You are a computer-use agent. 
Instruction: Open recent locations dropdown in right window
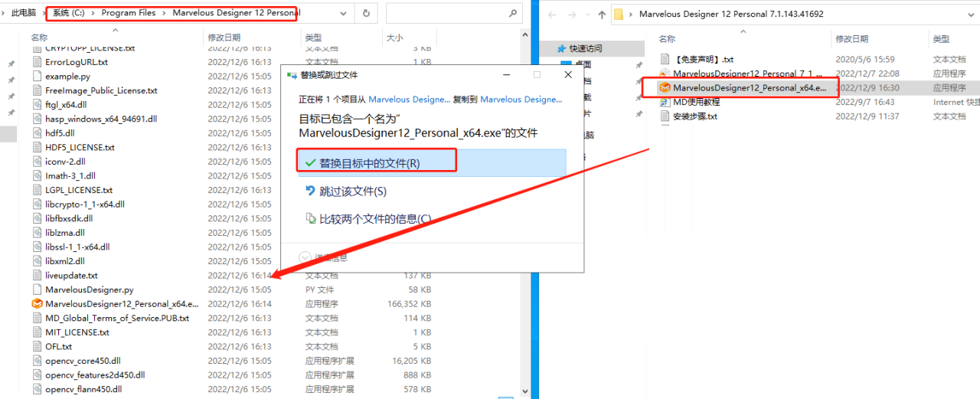[x=586, y=14]
